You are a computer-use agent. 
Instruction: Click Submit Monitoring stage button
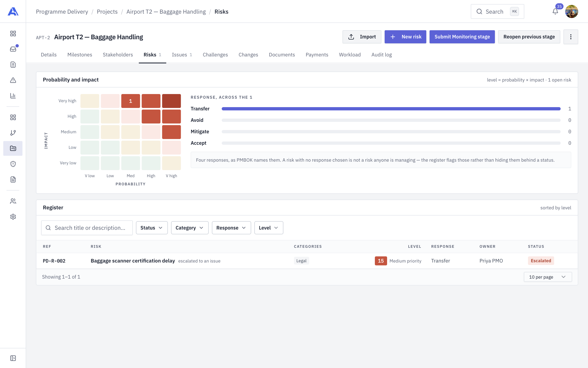462,37
